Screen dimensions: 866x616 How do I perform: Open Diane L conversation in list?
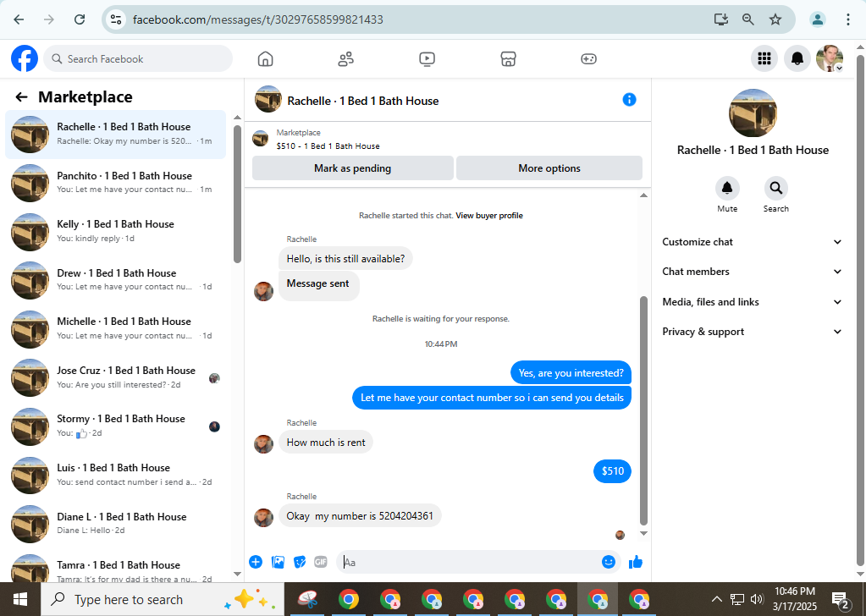click(115, 523)
